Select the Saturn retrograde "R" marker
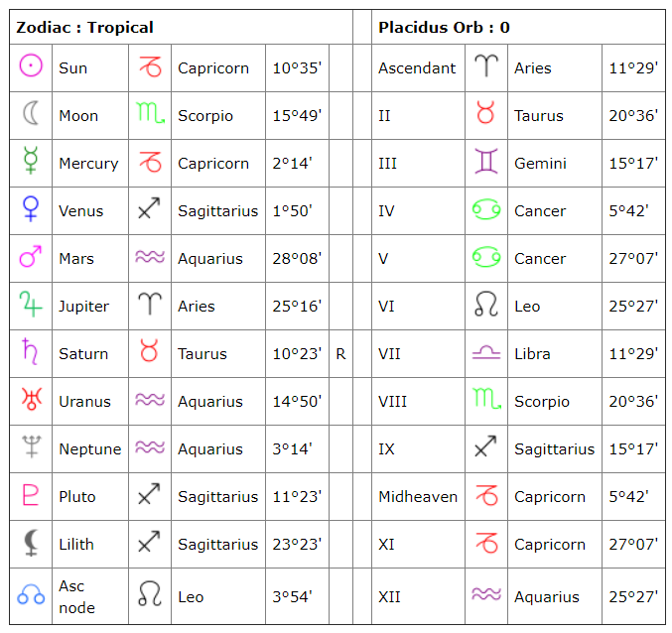The height and width of the screenshot is (633, 672). point(340,353)
